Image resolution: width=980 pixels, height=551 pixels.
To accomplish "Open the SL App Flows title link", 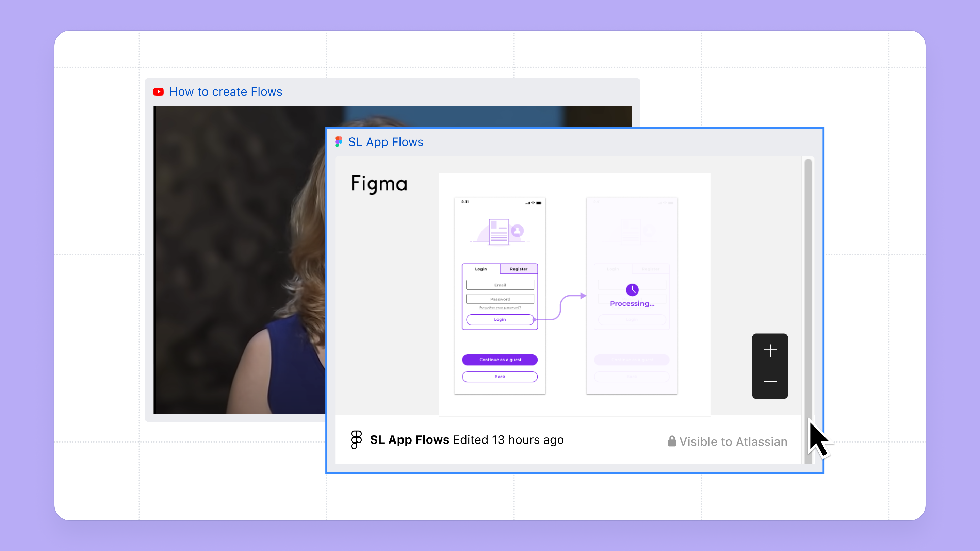I will pyautogui.click(x=386, y=142).
